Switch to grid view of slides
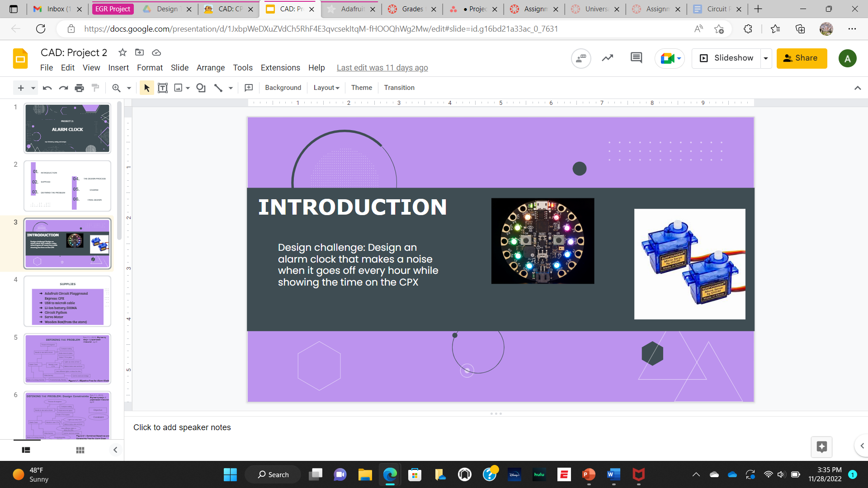Viewport: 868px width, 488px height. click(x=80, y=450)
